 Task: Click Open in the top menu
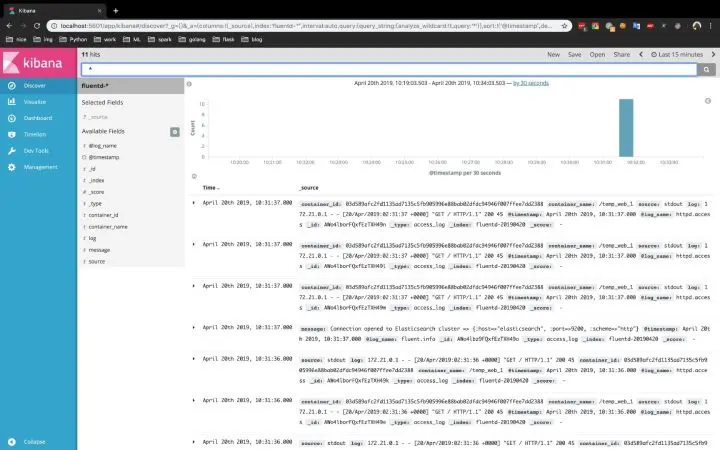pyautogui.click(x=597, y=54)
